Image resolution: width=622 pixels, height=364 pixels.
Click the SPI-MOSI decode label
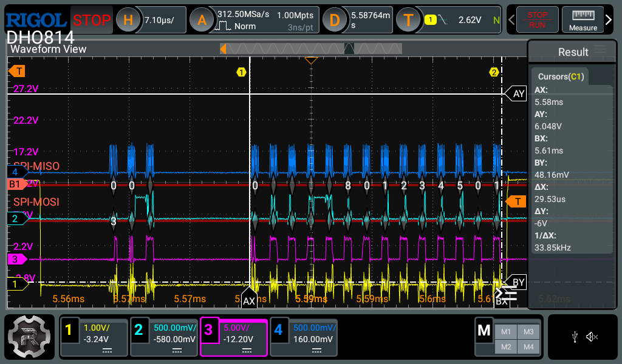click(36, 202)
